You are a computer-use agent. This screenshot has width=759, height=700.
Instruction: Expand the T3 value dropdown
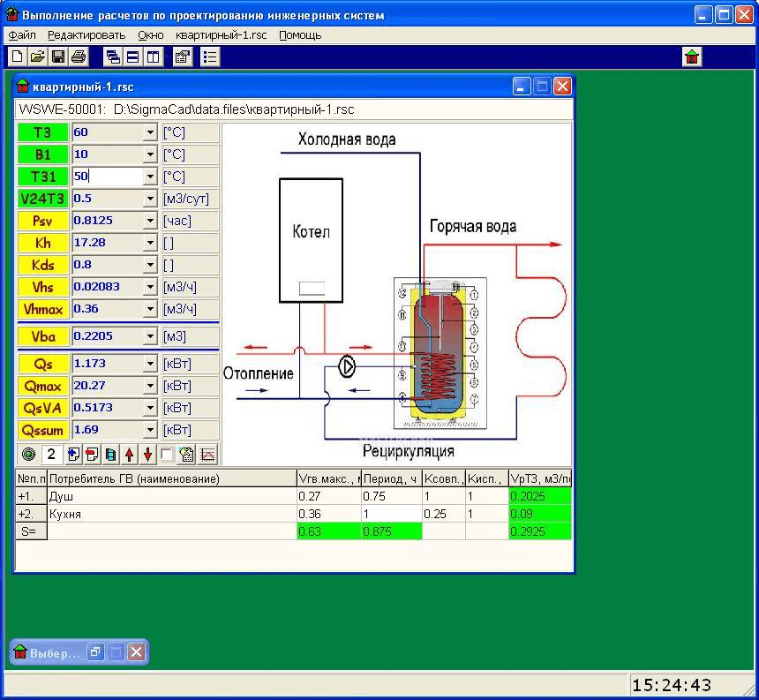coord(150,132)
